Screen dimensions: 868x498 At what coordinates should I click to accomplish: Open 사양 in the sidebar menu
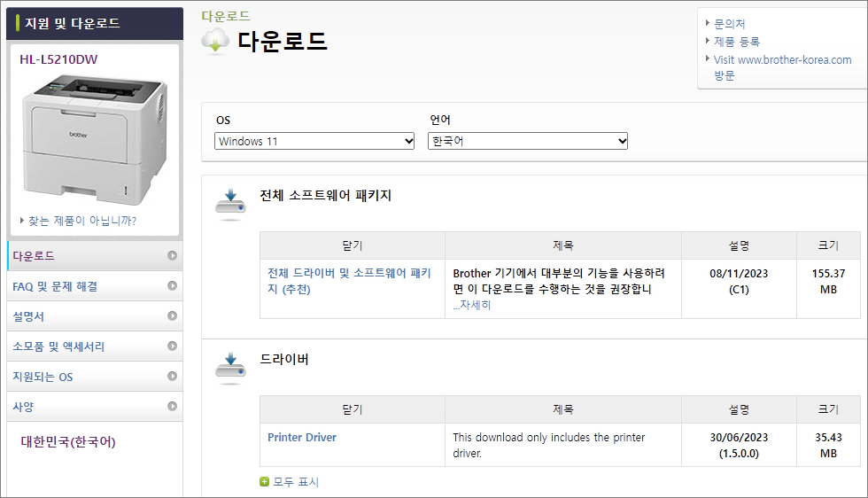[95, 407]
